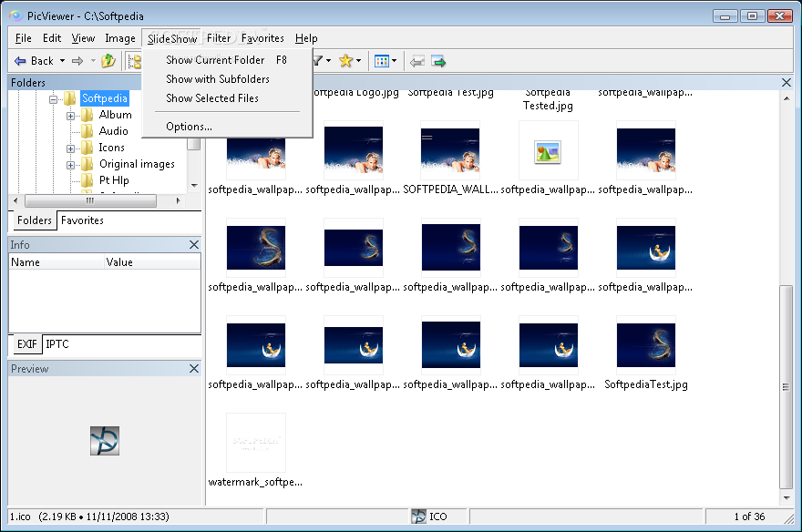Select the Audio folder in tree

pyautogui.click(x=113, y=131)
